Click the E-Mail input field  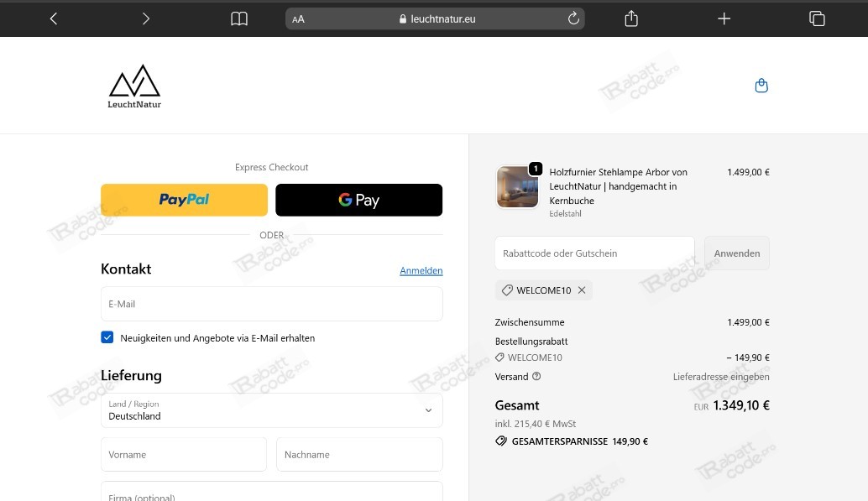271,304
